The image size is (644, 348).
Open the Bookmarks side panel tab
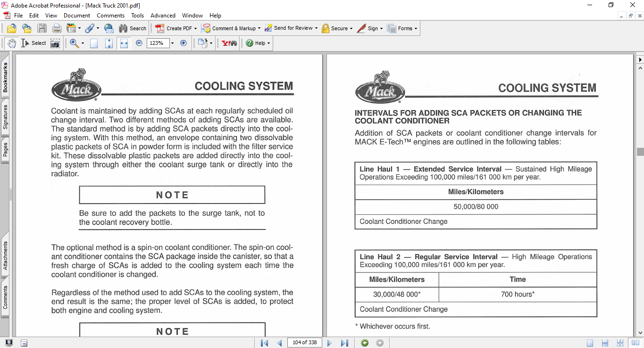tap(5, 78)
